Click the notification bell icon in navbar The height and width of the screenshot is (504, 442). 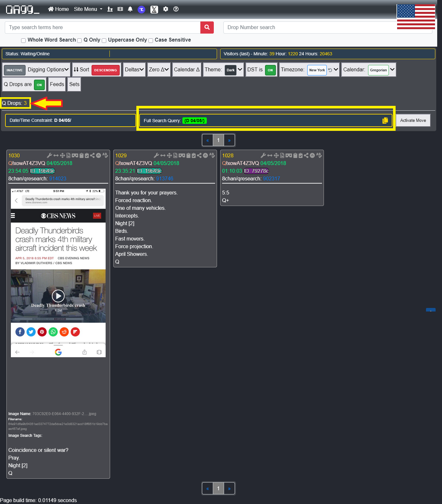tap(130, 9)
